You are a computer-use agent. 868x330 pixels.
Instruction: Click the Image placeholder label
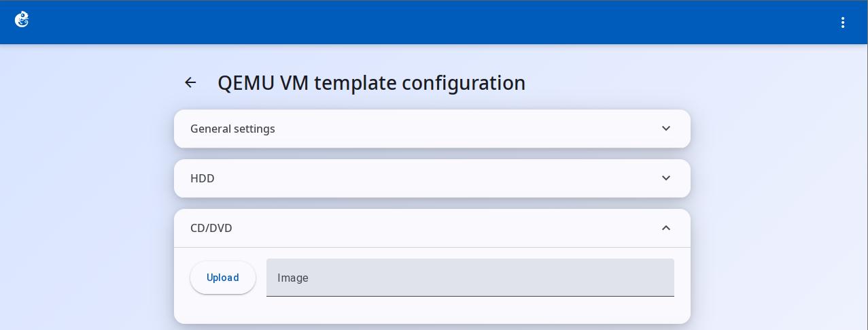point(293,278)
